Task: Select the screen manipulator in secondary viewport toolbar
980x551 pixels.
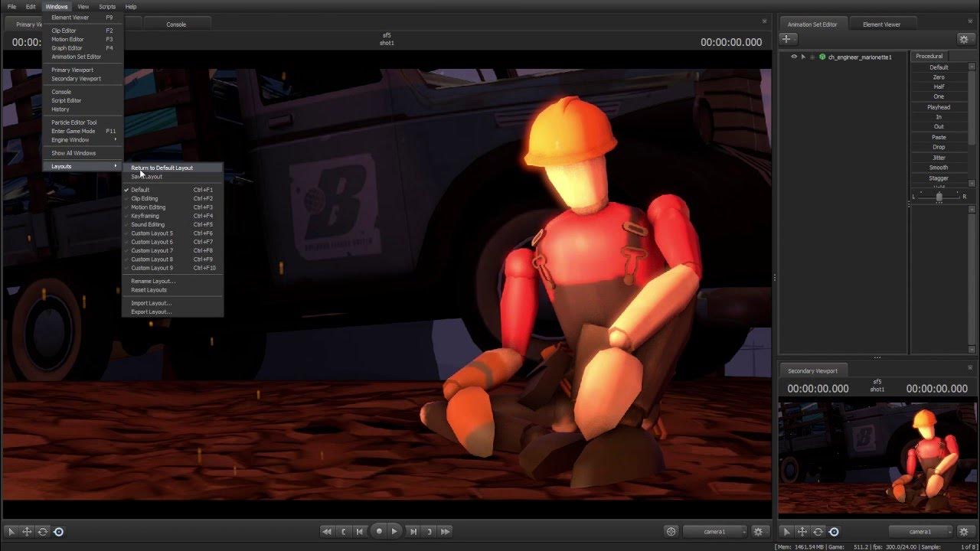Action: tap(834, 531)
